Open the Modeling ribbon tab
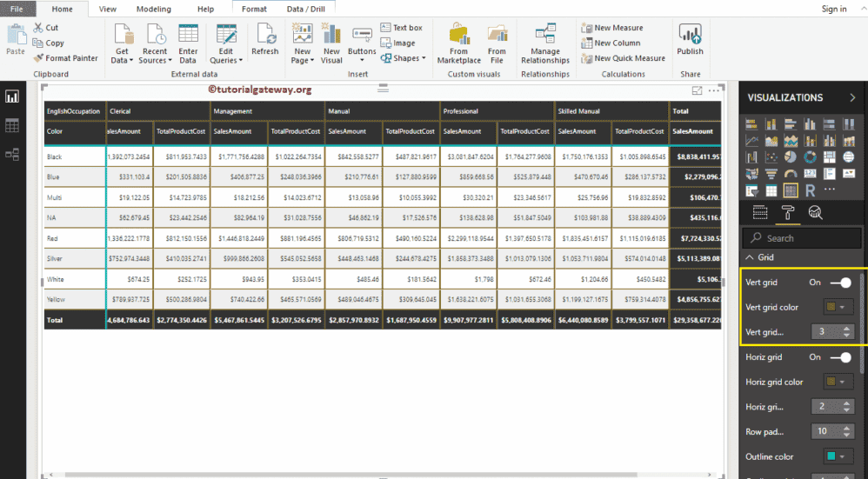The image size is (868, 479). coord(153,9)
